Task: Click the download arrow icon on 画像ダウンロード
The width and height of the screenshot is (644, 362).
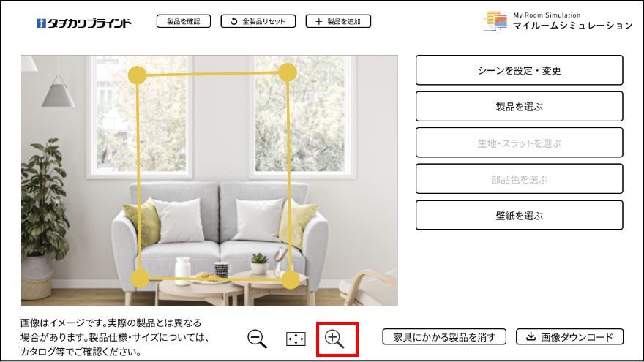Action: 531,336
